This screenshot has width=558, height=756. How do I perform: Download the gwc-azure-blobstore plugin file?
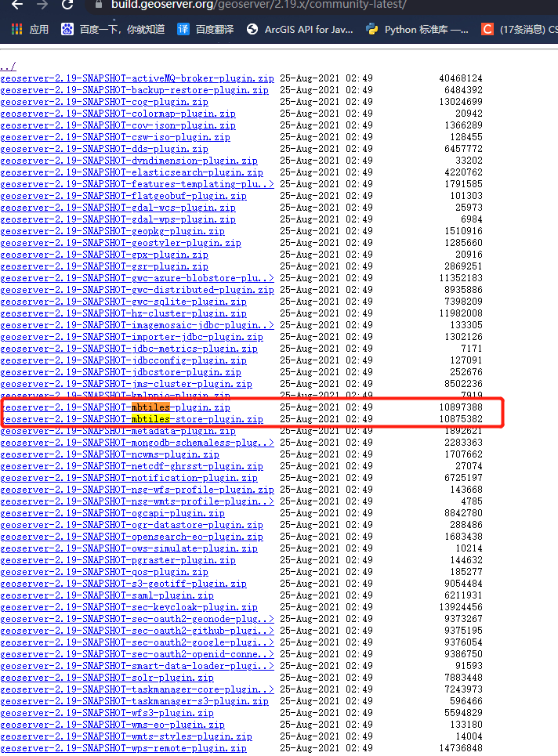click(x=137, y=278)
